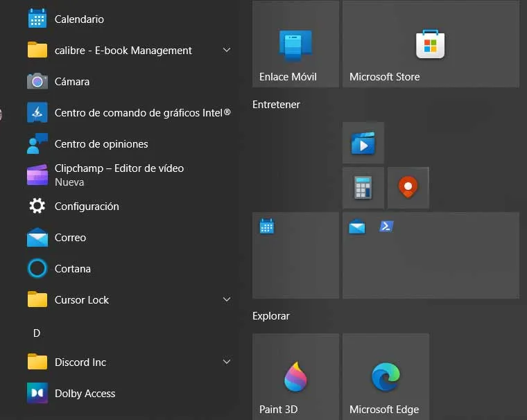Click "Centro de comando de gráficos Intel" text
Image resolution: width=527 pixels, height=420 pixels.
(x=143, y=113)
